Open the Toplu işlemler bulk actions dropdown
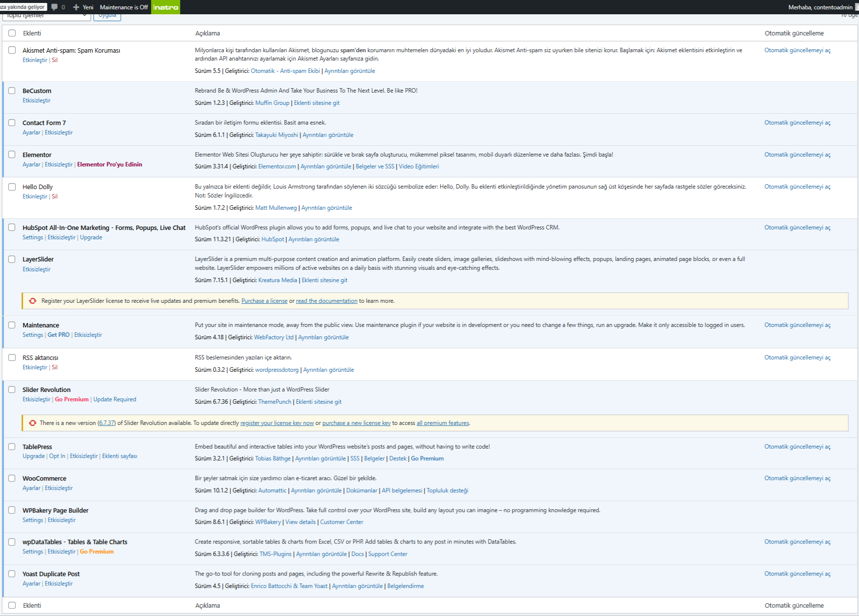This screenshot has width=859, height=616. click(46, 16)
